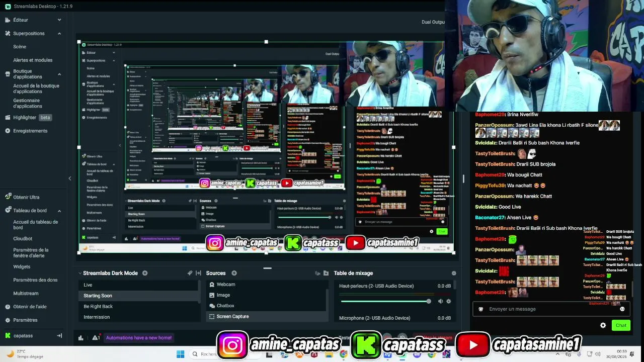Screen dimensions: 644x362
Task: Open the Tableau de bord icon
Action: coord(8,211)
